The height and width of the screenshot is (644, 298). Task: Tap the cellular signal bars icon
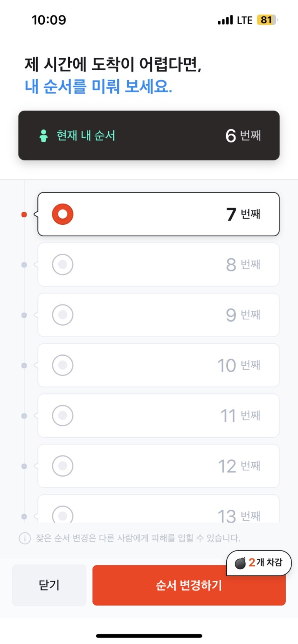[x=226, y=20]
